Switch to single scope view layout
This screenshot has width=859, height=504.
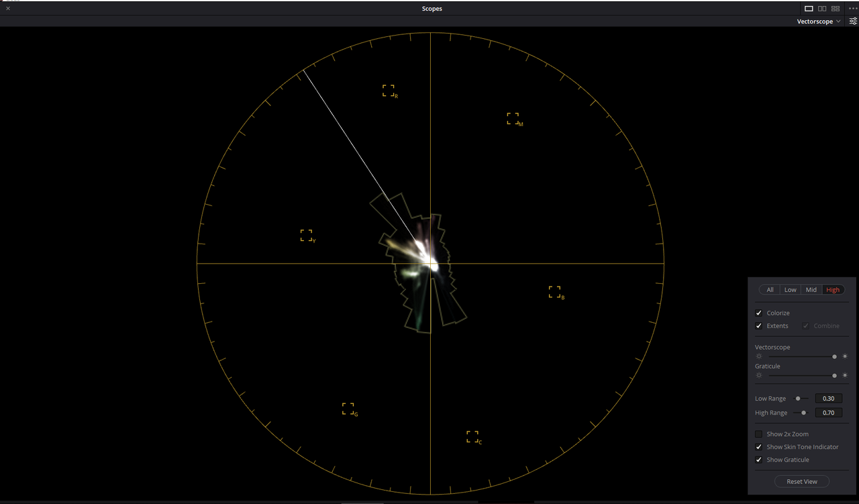(809, 9)
